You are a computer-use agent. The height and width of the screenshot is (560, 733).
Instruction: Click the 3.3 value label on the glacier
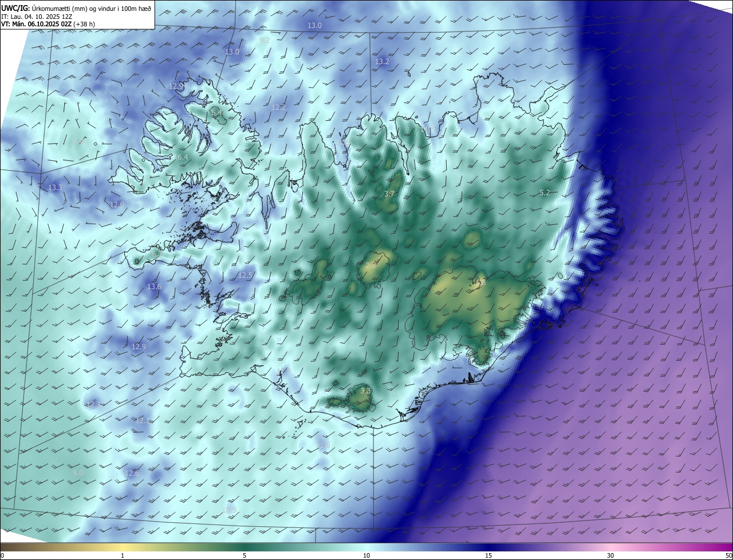[366, 391]
